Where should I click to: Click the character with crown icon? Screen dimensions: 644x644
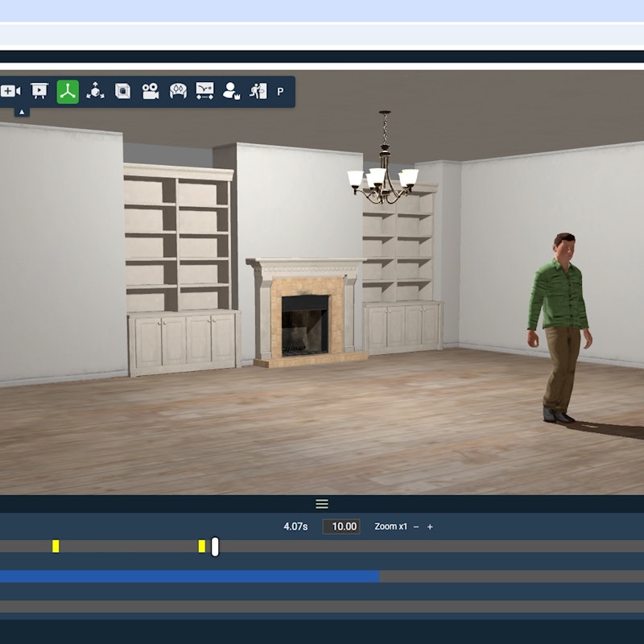[231, 91]
